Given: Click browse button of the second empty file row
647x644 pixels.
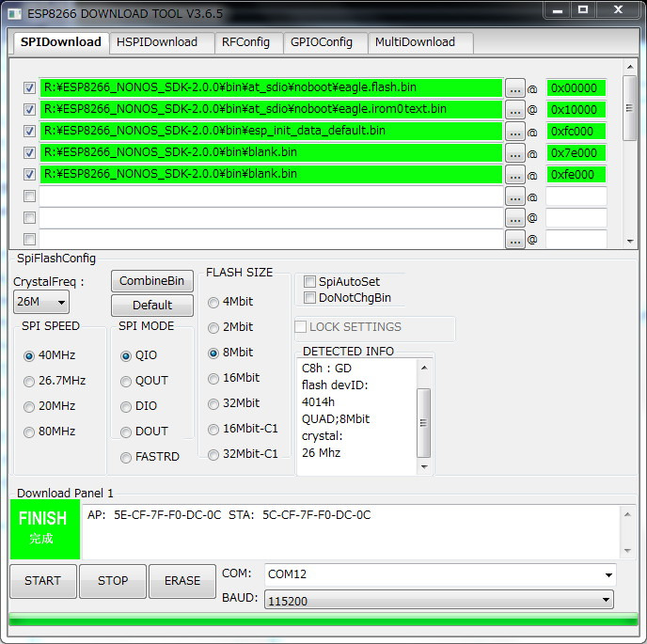Looking at the screenshot, I should (515, 218).
